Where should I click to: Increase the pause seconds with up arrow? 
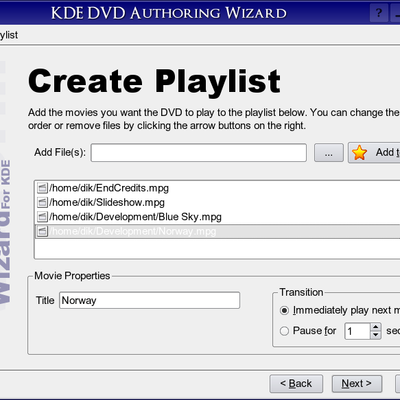pyautogui.click(x=376, y=327)
